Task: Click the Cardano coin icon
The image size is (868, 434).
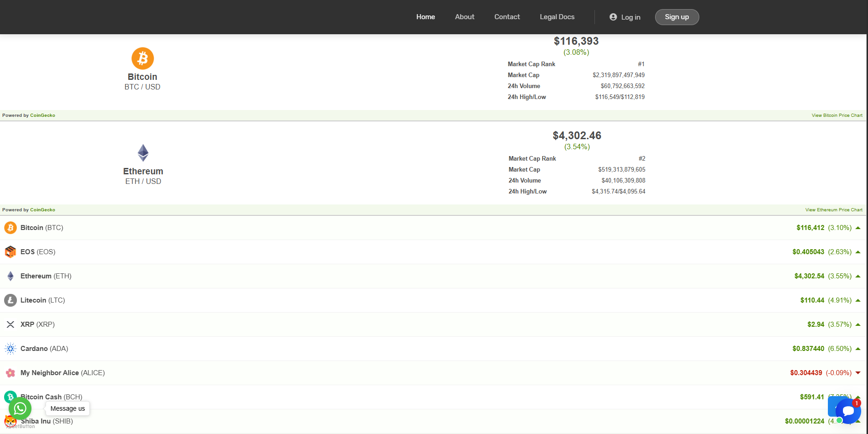Action: pyautogui.click(x=10, y=349)
